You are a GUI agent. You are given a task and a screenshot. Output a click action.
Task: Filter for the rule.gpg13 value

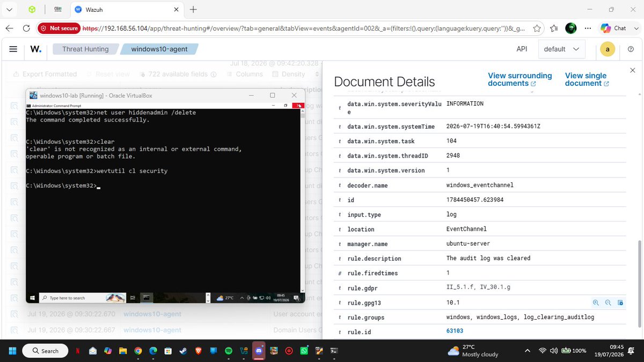coord(596,302)
